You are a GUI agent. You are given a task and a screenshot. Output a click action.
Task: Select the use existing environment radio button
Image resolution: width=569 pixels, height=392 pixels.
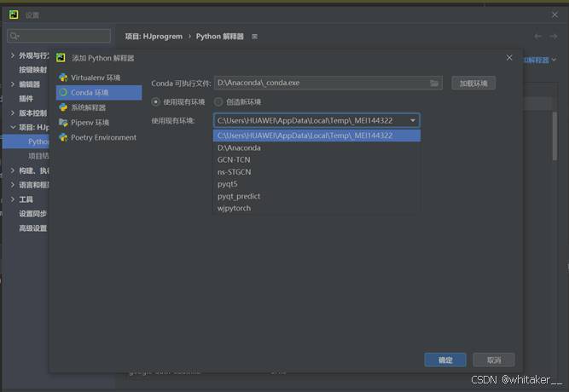[x=155, y=102]
